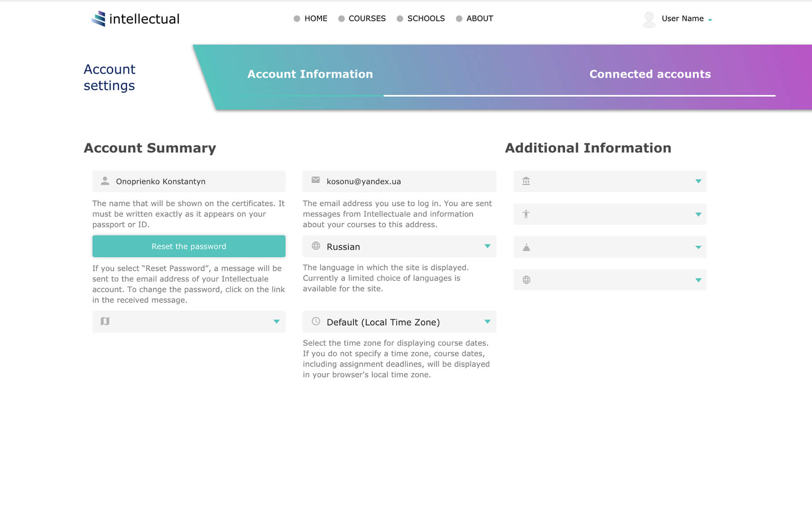Click the clock icon in time zone field
The image size is (812, 507).
[316, 321]
